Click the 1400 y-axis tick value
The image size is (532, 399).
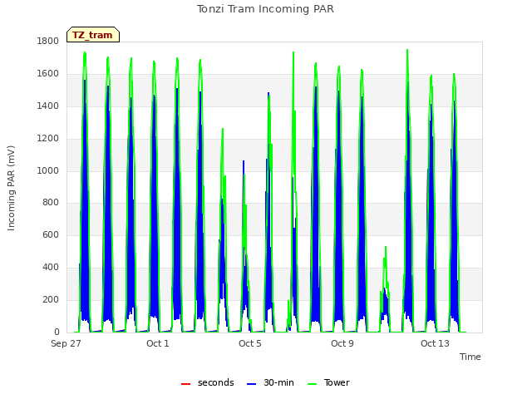[48, 106]
